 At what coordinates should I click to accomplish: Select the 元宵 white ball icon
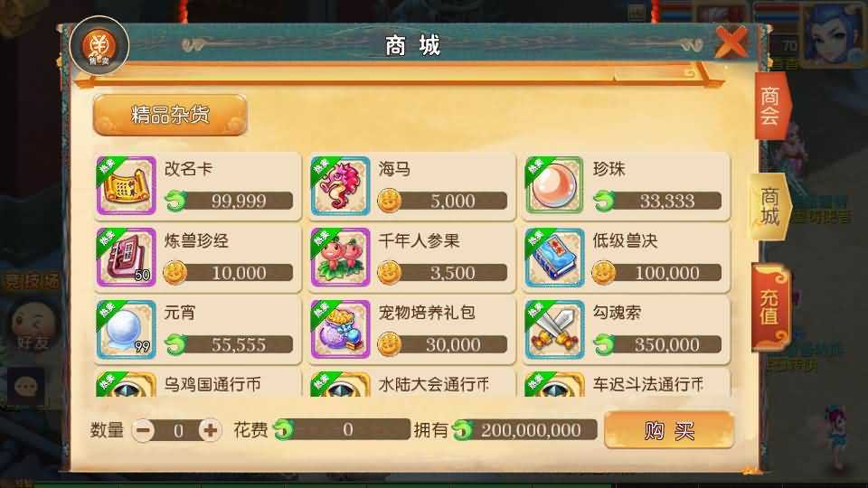point(127,330)
